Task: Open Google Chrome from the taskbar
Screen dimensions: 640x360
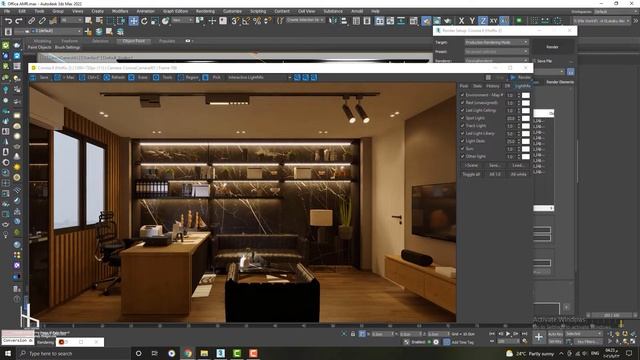Action: (x=188, y=353)
